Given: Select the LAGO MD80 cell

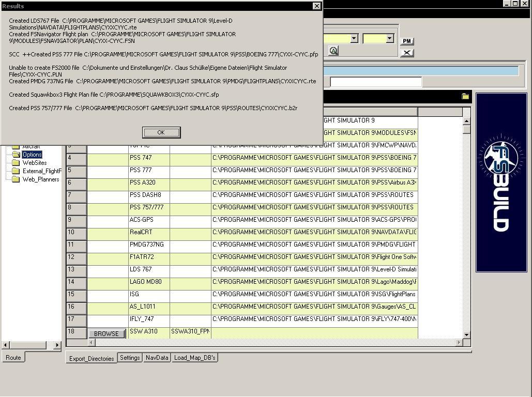Looking at the screenshot, I should 149,284.
